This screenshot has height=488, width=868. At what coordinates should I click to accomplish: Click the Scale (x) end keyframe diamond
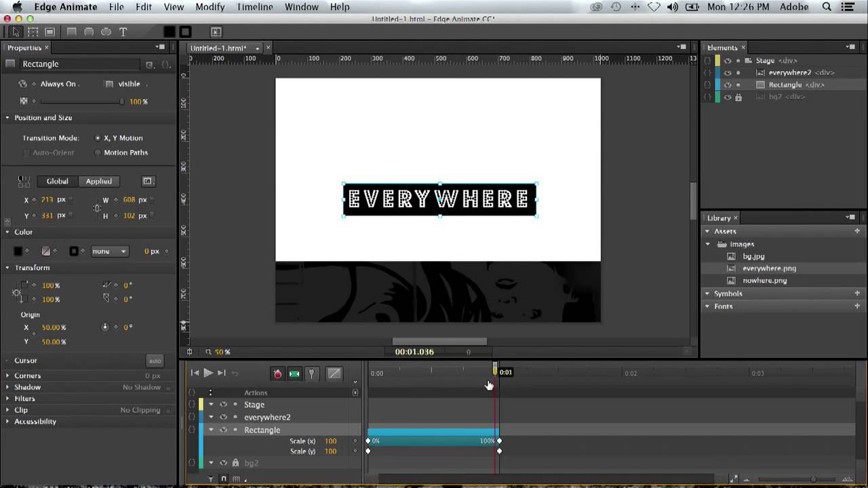click(499, 441)
